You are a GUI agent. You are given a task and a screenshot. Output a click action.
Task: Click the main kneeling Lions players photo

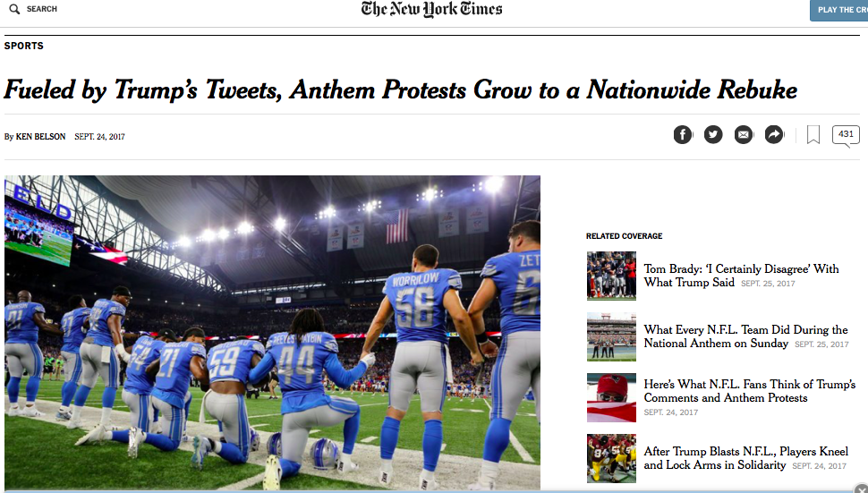[272, 332]
